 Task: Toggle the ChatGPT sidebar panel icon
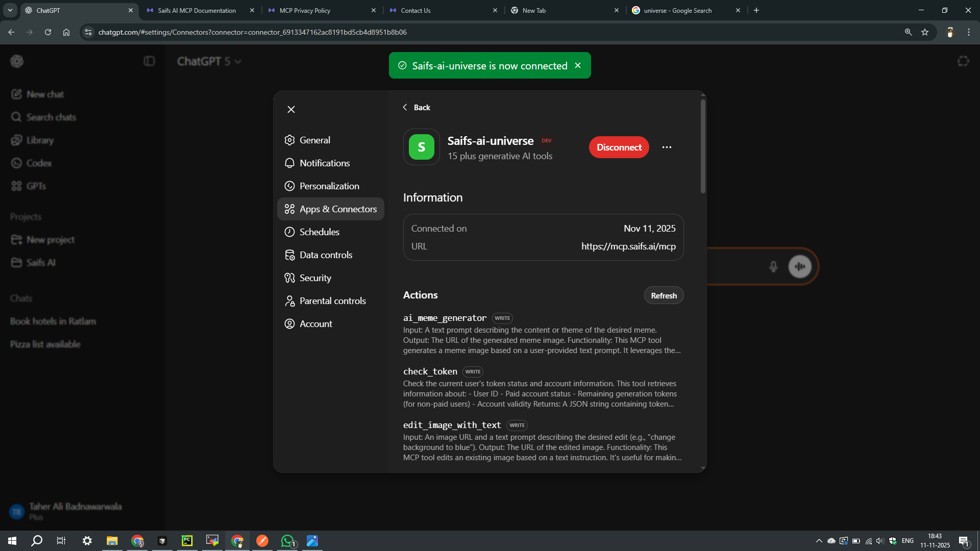[149, 61]
